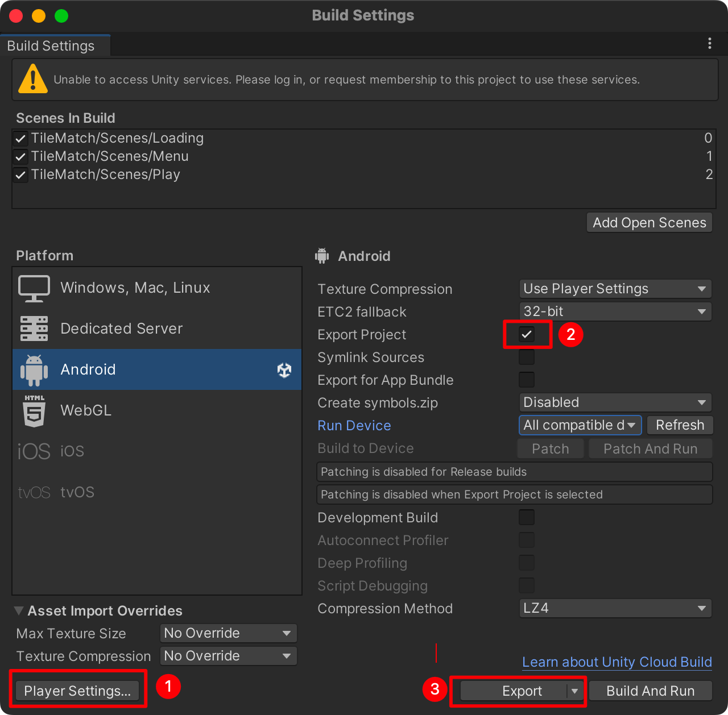The width and height of the screenshot is (728, 715).
Task: Click the 'Patching is disabled for Release builds' notice
Action: click(x=514, y=472)
